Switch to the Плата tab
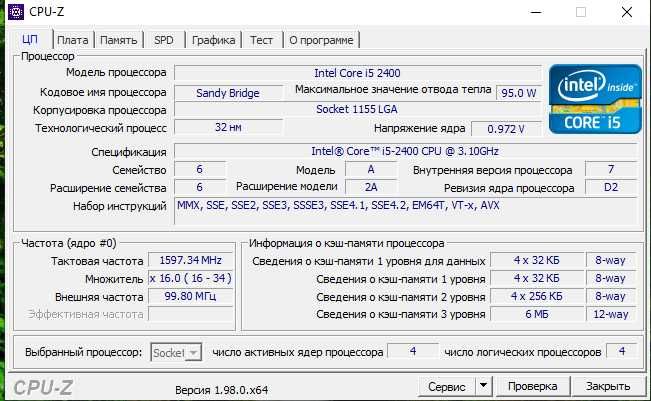This screenshot has width=651, height=401. coord(73,40)
